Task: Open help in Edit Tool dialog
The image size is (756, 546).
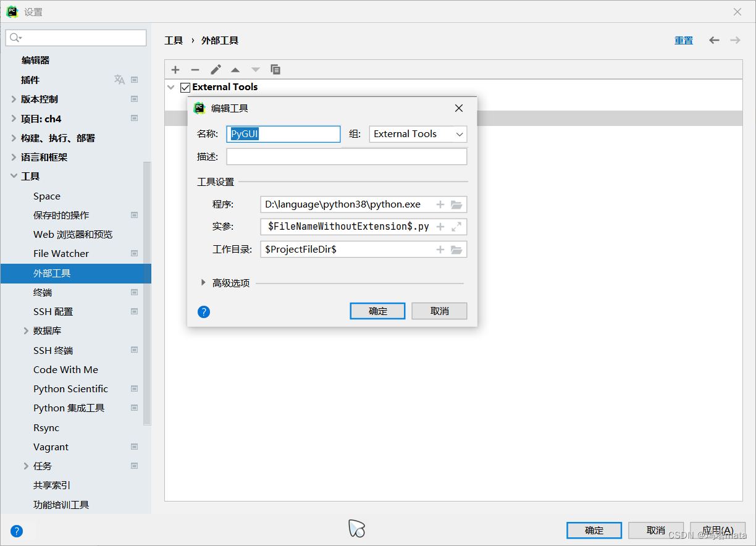Action: click(204, 312)
